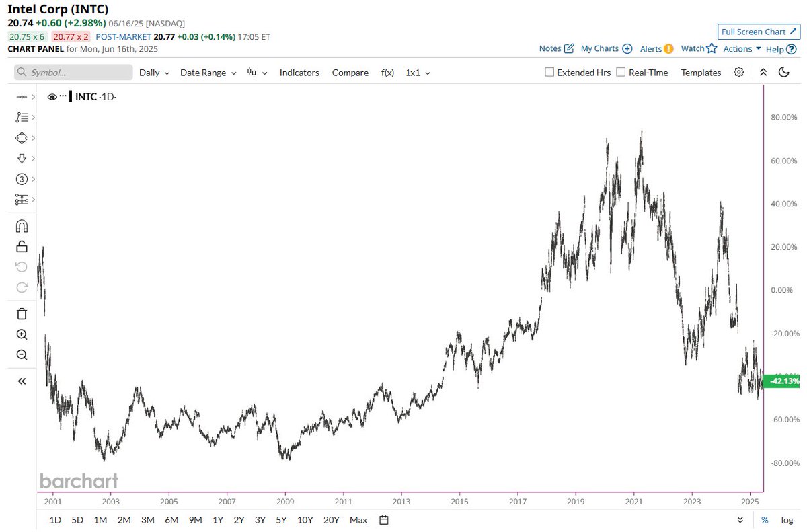Collapse the toolbar with double-chevron up
The image size is (807, 532).
[x=763, y=72]
